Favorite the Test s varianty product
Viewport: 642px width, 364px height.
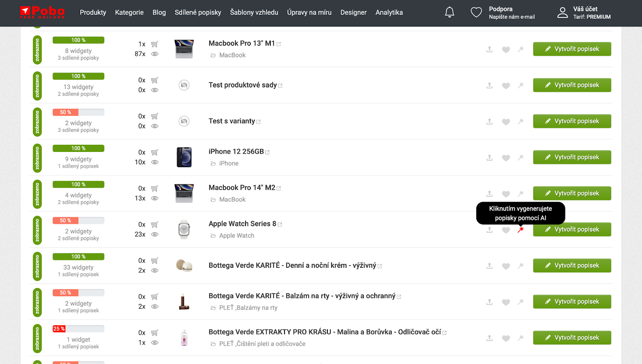coord(506,122)
